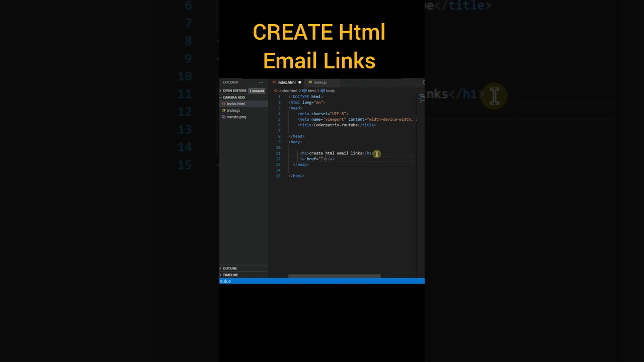Open the Explorer more actions ellipsis

point(261,82)
